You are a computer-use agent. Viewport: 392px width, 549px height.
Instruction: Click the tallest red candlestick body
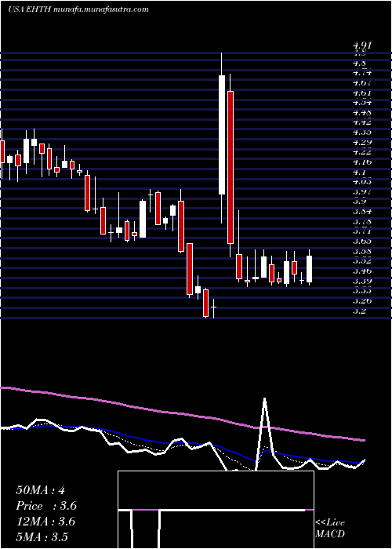click(x=230, y=167)
